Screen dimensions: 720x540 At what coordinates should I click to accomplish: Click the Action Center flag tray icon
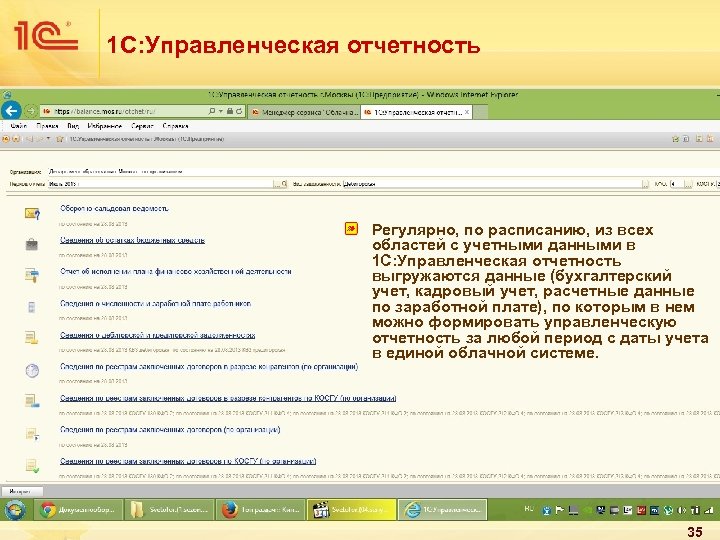point(560,510)
